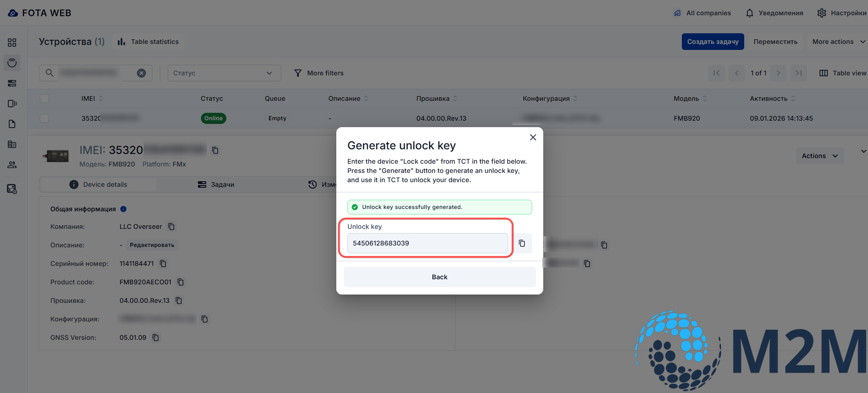The width and height of the screenshot is (868, 393).
Task: Copy the device IMEI number
Action: (215, 150)
